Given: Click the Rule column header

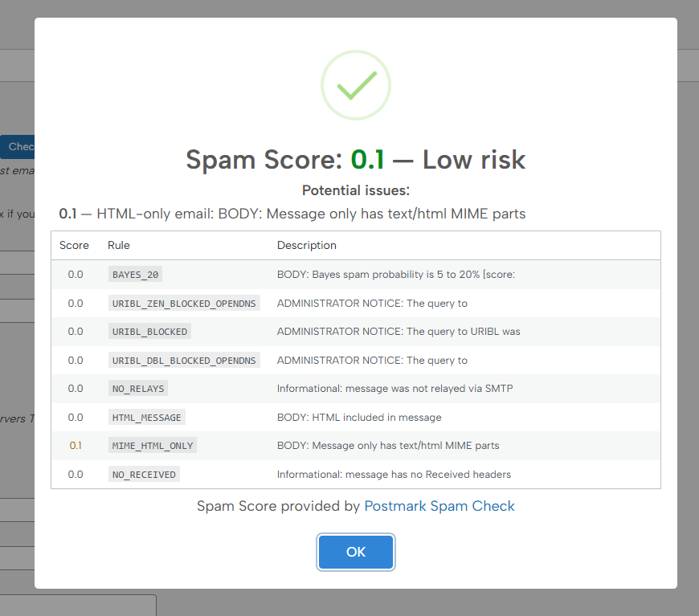Looking at the screenshot, I should tap(119, 245).
